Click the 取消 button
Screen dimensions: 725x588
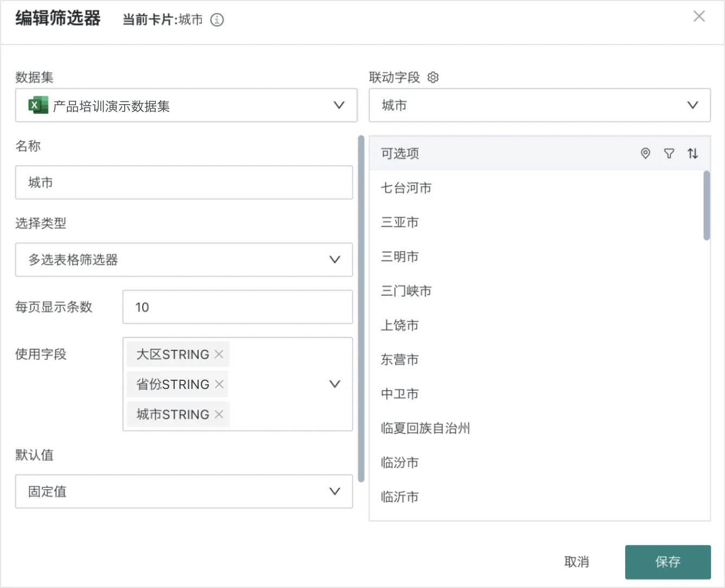point(576,562)
